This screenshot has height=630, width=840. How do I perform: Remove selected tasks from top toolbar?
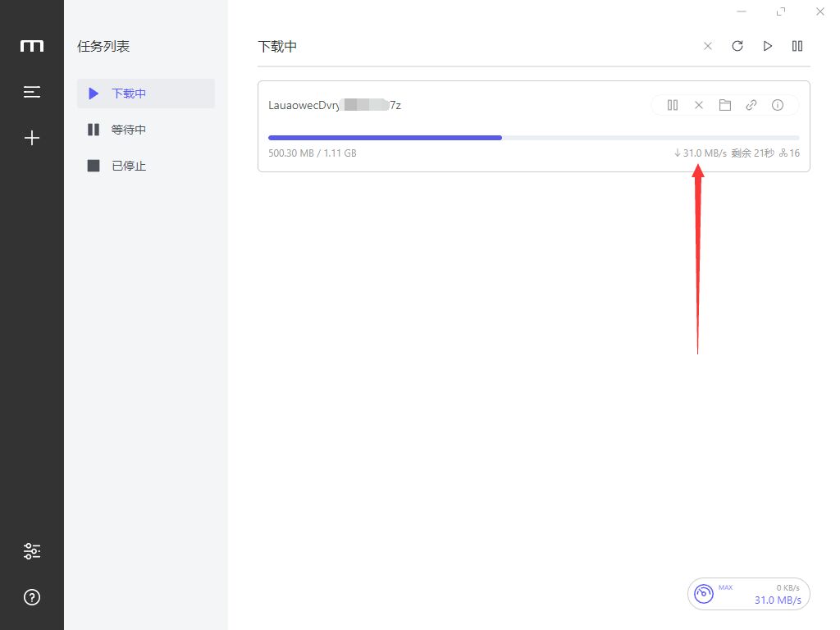pyautogui.click(x=708, y=46)
